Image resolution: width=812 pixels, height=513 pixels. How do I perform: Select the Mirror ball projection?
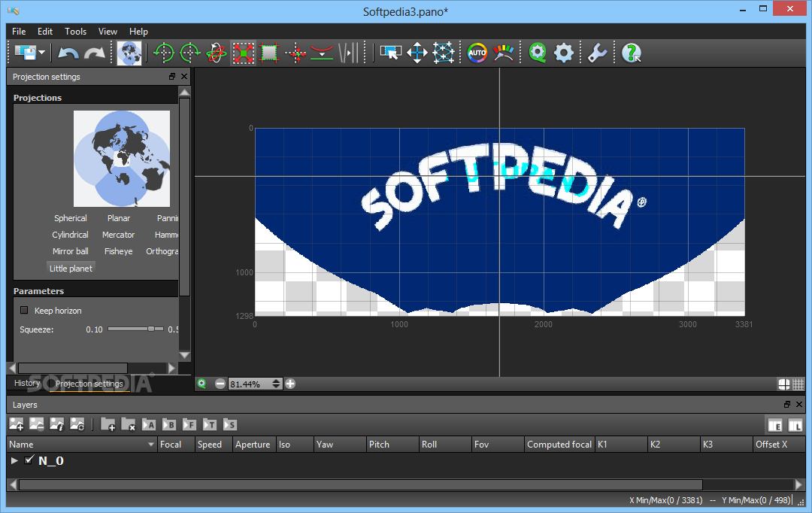(71, 251)
